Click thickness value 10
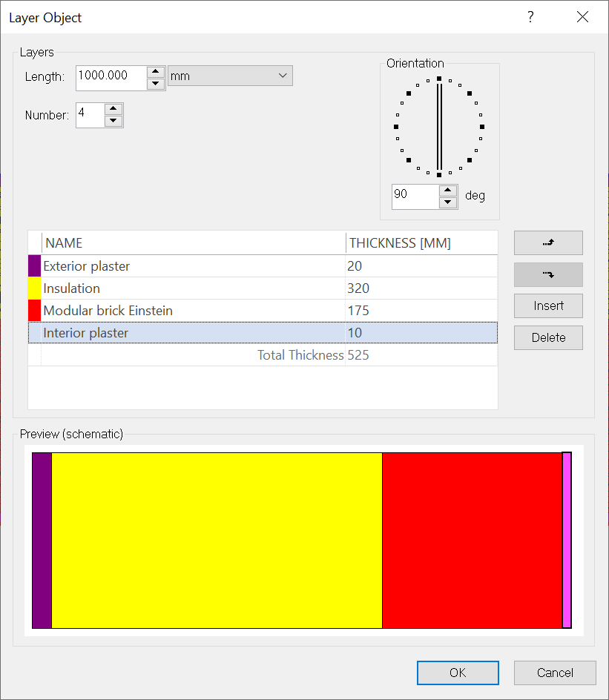Screen dimensions: 609x700 [421, 333]
